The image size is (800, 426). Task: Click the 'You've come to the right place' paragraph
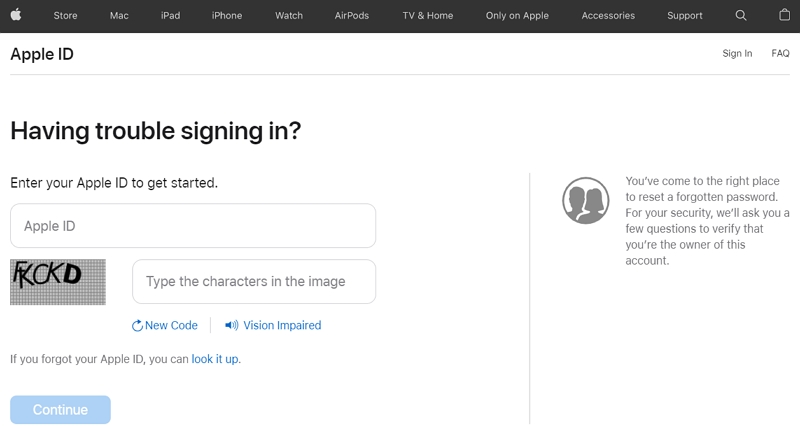pyautogui.click(x=707, y=220)
